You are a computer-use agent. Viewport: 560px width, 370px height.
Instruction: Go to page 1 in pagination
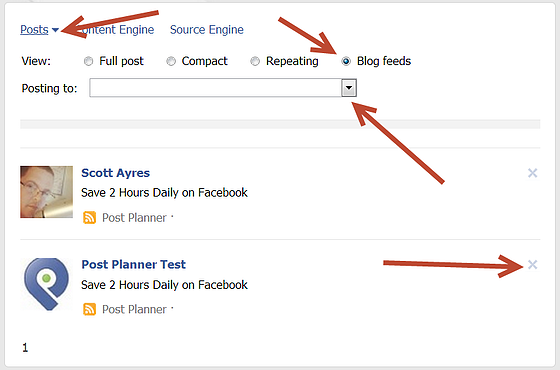pyautogui.click(x=25, y=348)
